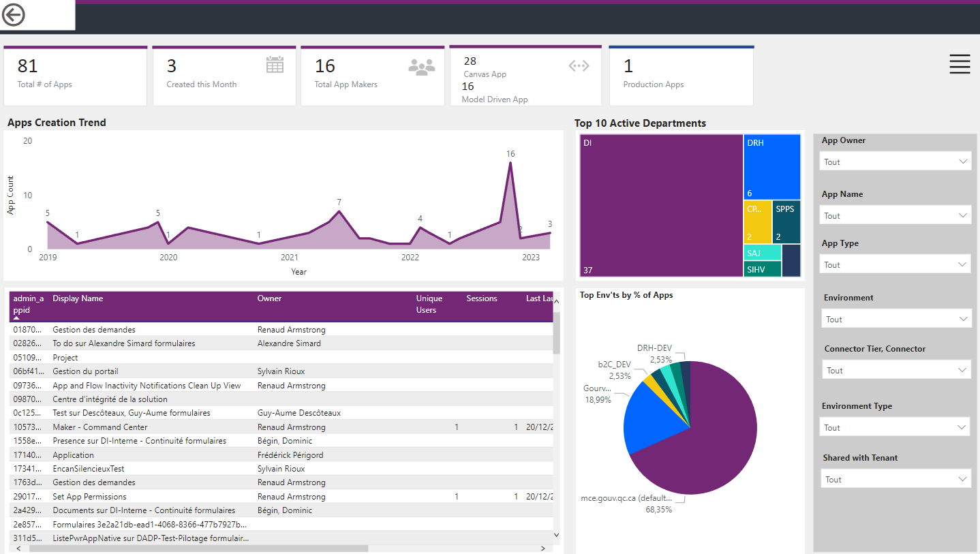Open the Shared with Tenant dropdown
Image resolution: width=980 pixels, height=554 pixels.
895,479
